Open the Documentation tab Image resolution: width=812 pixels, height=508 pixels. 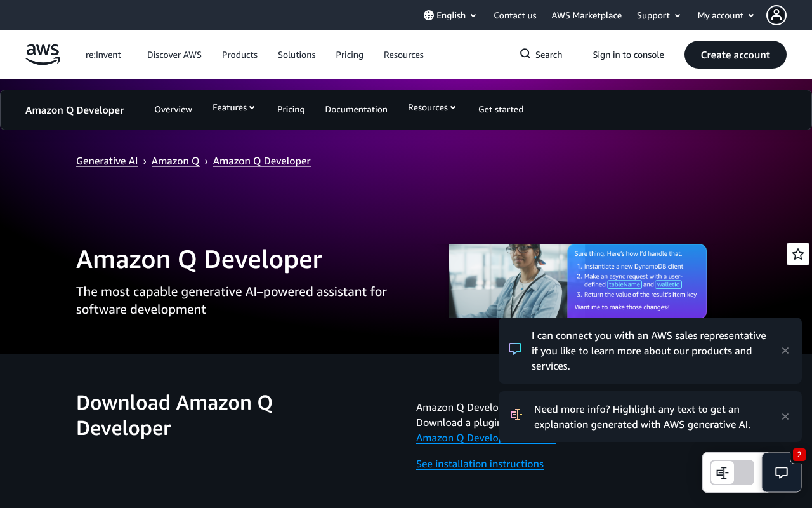point(356,109)
